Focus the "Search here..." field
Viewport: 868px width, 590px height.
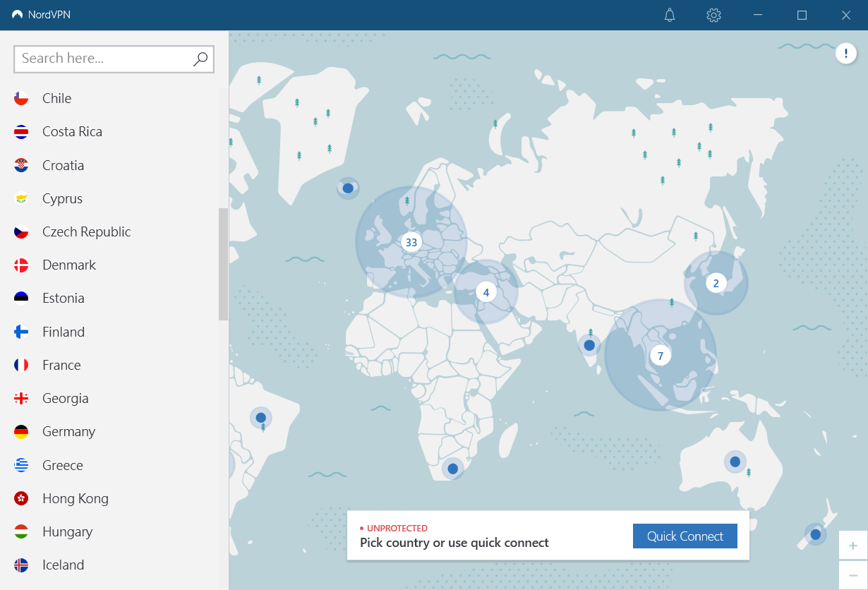pos(114,59)
